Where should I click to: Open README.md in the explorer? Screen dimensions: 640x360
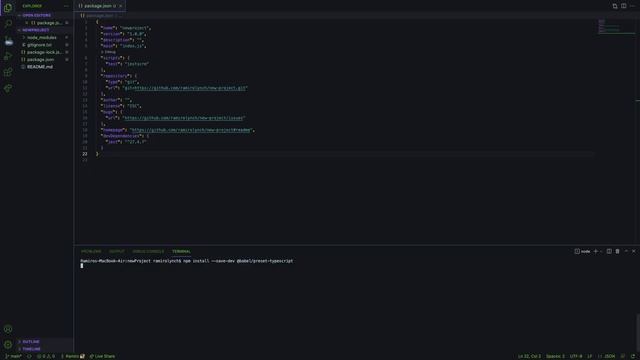point(40,67)
